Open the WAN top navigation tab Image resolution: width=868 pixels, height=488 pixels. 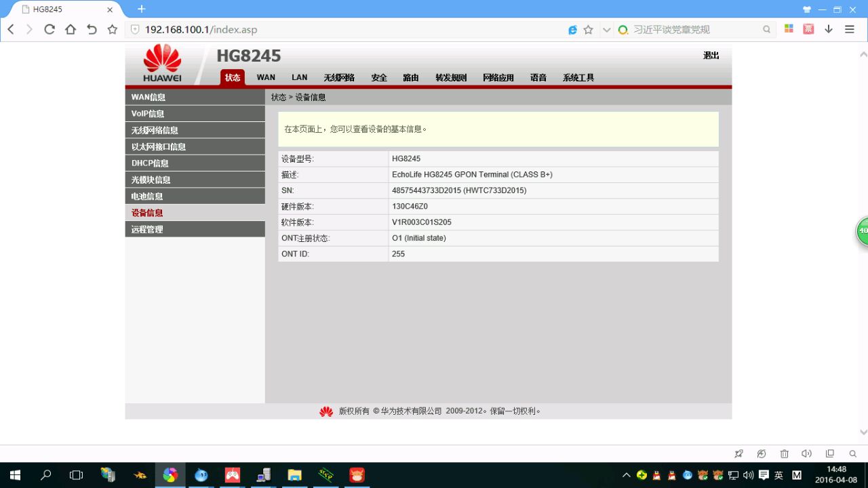(x=266, y=77)
